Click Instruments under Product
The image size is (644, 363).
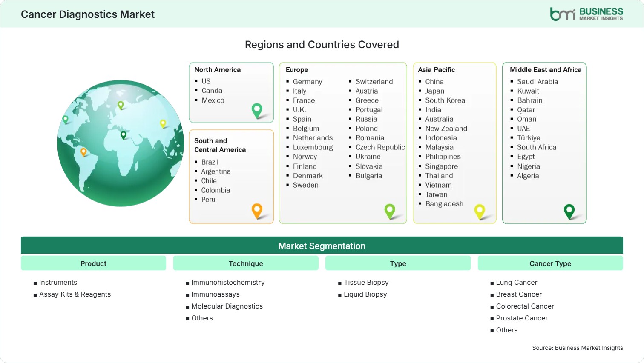[58, 283]
